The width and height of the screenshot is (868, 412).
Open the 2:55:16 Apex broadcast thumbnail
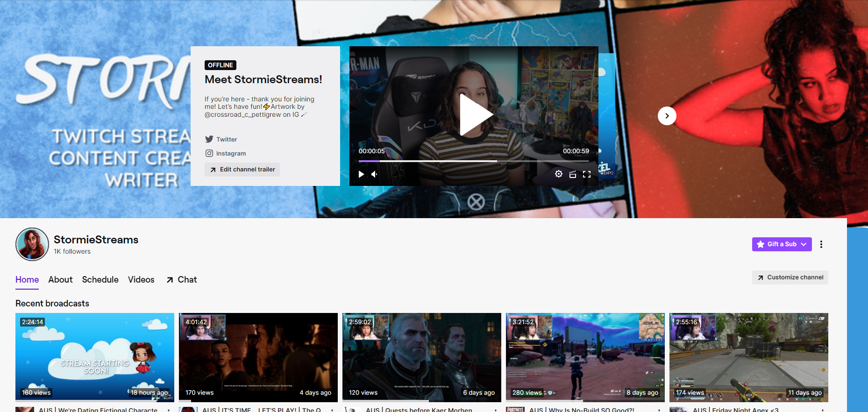click(749, 357)
